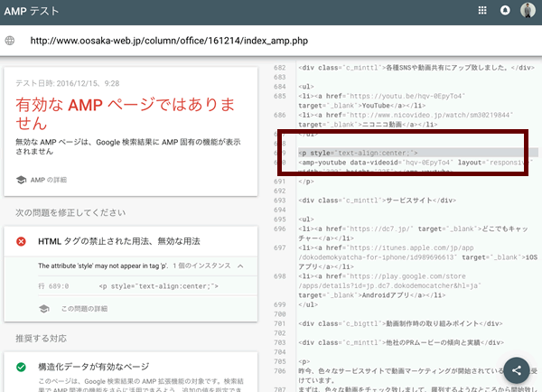The image size is (542, 392).
Task: Click the YouTube link code line
Action: coord(381,100)
